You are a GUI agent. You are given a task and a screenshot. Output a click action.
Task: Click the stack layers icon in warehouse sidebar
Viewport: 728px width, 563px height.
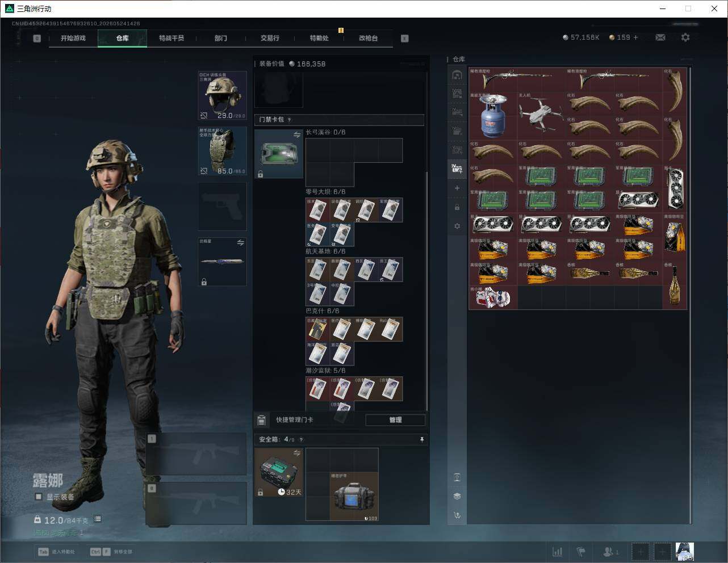pos(457,496)
